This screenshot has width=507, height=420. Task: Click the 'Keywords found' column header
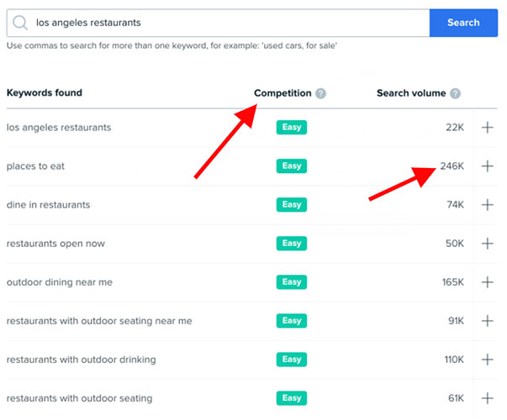[x=45, y=92]
